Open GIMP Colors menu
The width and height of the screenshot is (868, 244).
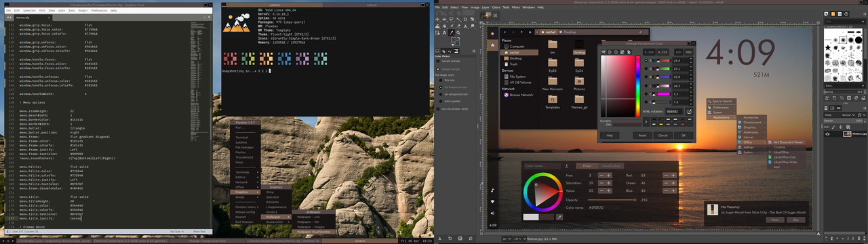[x=496, y=7]
